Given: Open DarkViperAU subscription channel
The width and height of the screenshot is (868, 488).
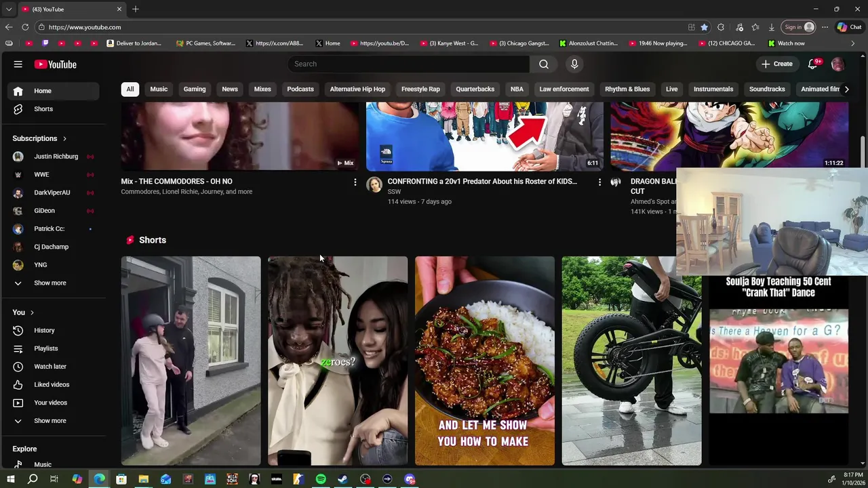Looking at the screenshot, I should click(54, 192).
